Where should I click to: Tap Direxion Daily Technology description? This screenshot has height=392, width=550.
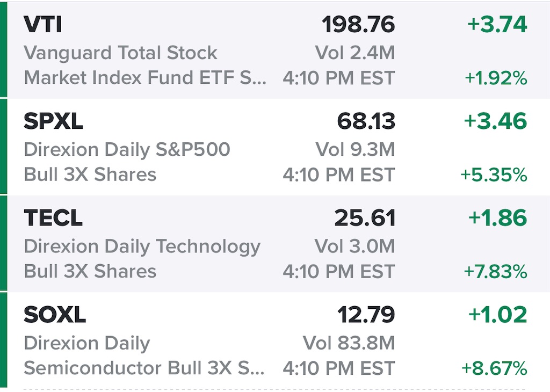pyautogui.click(x=142, y=246)
